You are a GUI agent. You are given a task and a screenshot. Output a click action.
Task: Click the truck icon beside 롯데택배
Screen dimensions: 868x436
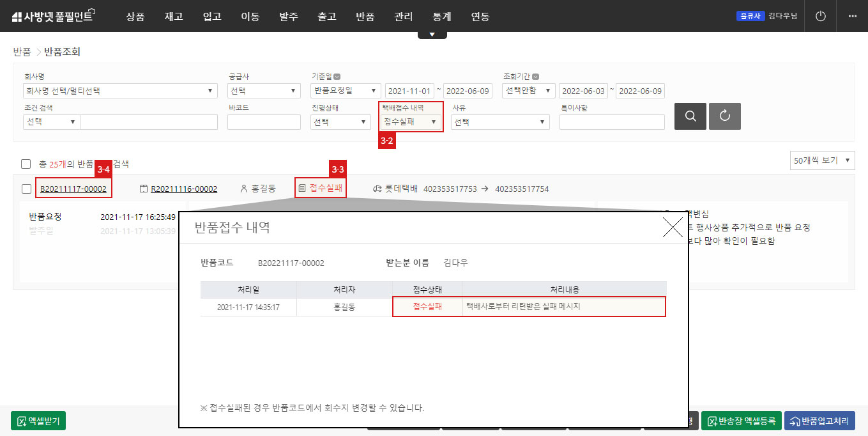pyautogui.click(x=379, y=189)
